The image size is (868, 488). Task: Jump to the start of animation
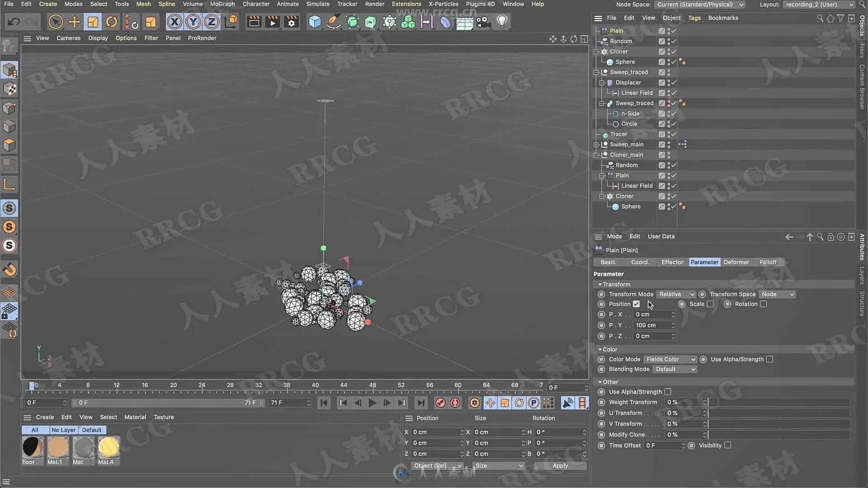coord(324,403)
